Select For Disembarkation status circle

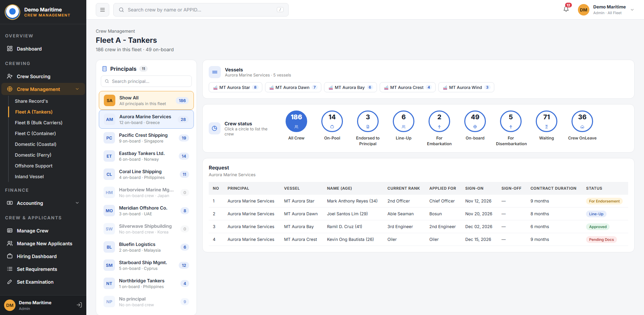coord(511,121)
